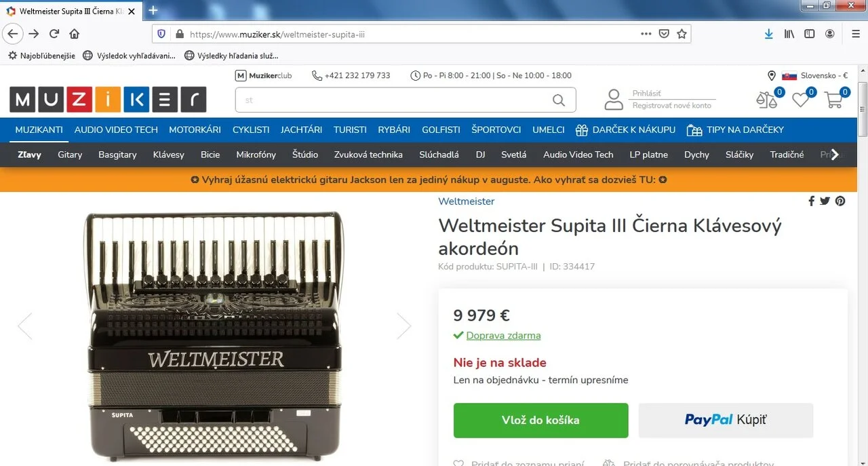Viewport: 868px width, 466px height.
Task: Share product on Facebook icon
Action: point(811,201)
